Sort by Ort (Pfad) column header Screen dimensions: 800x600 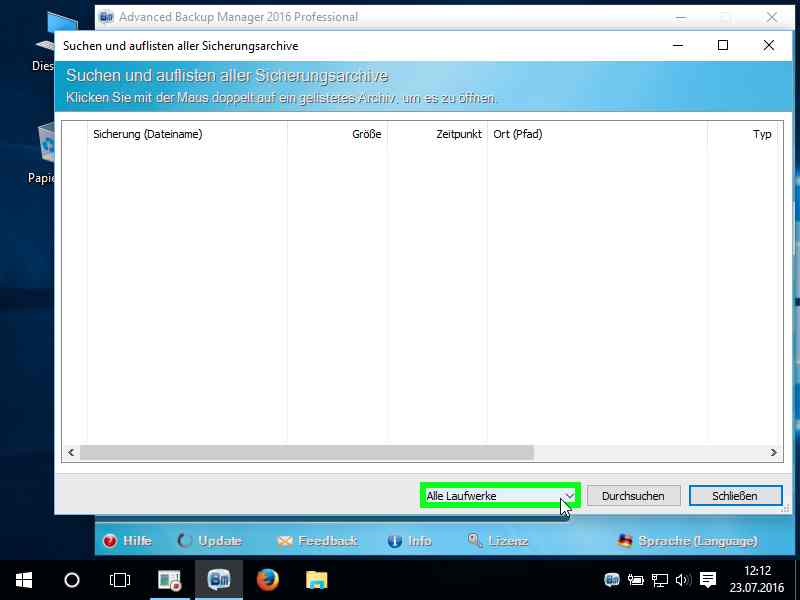point(597,134)
